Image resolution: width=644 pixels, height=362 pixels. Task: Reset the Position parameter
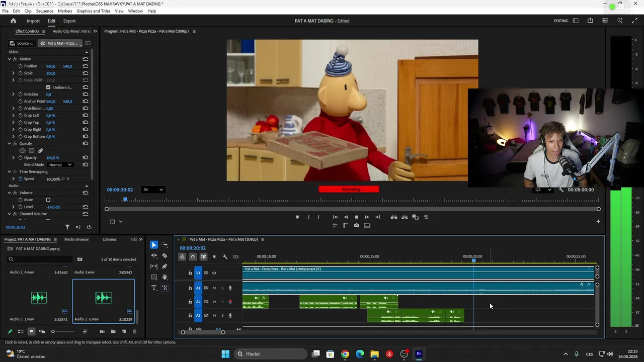[x=86, y=66]
